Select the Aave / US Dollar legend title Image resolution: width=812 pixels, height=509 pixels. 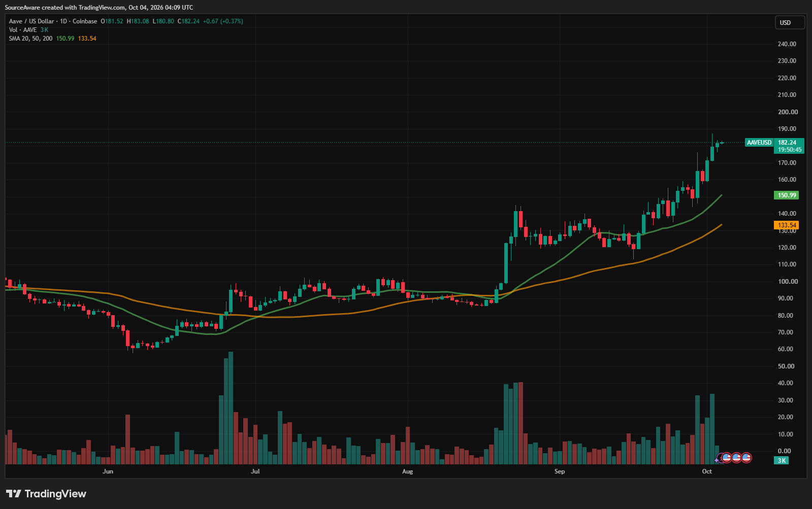tap(53, 21)
